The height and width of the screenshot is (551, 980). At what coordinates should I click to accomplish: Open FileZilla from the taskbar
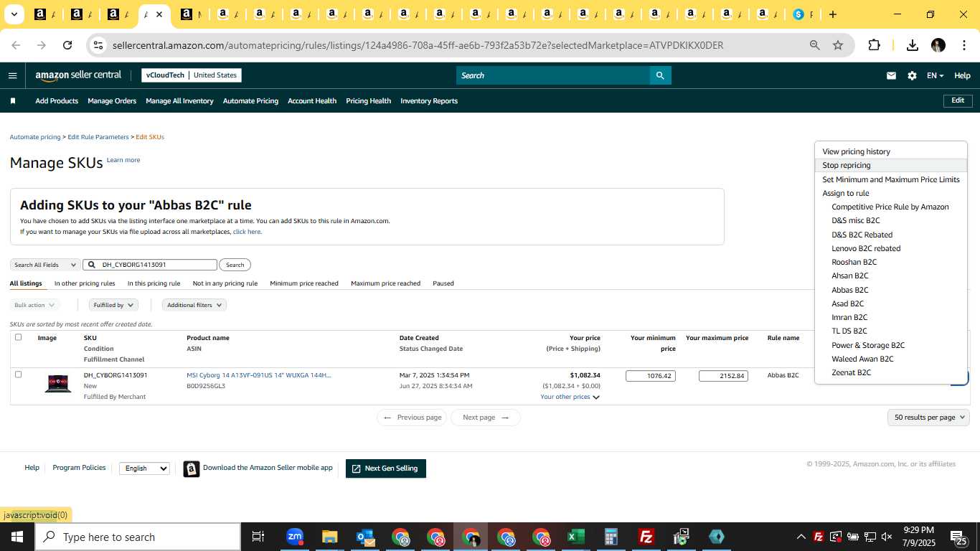click(646, 537)
